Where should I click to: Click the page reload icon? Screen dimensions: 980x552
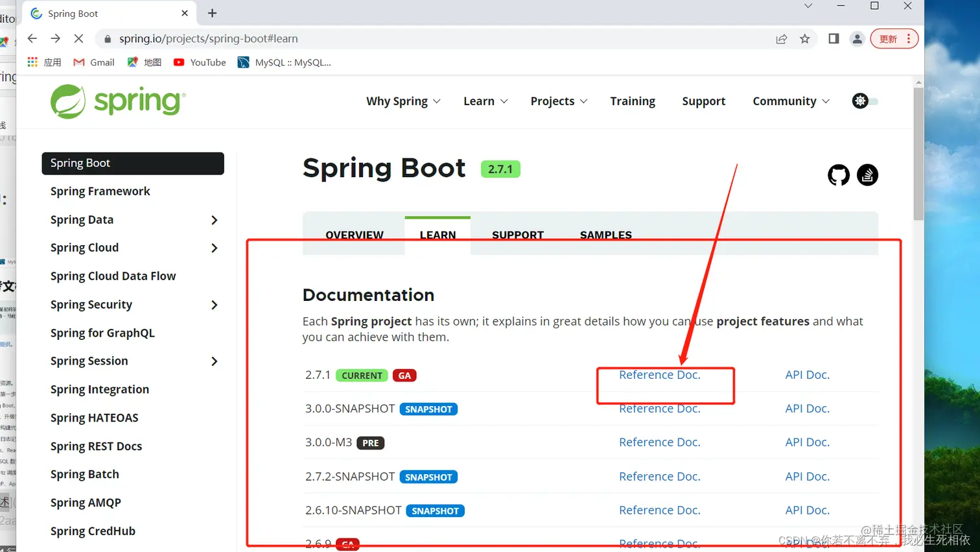[78, 38]
